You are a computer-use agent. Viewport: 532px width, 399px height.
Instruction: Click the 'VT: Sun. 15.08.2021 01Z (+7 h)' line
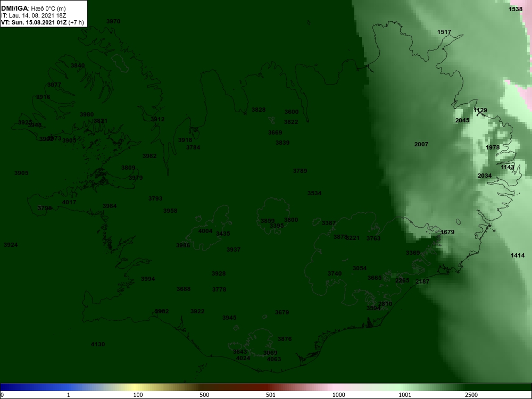(43, 22)
